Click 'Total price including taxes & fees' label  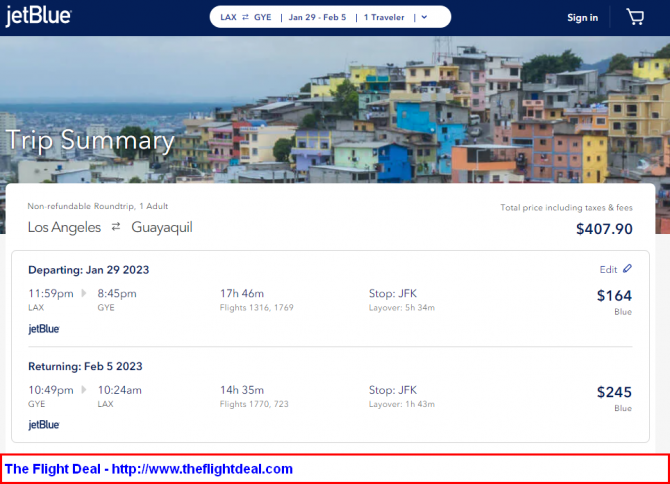tap(567, 208)
